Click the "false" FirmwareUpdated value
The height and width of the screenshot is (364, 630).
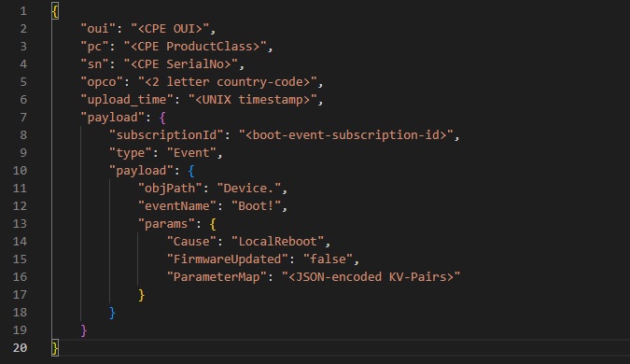(x=328, y=259)
